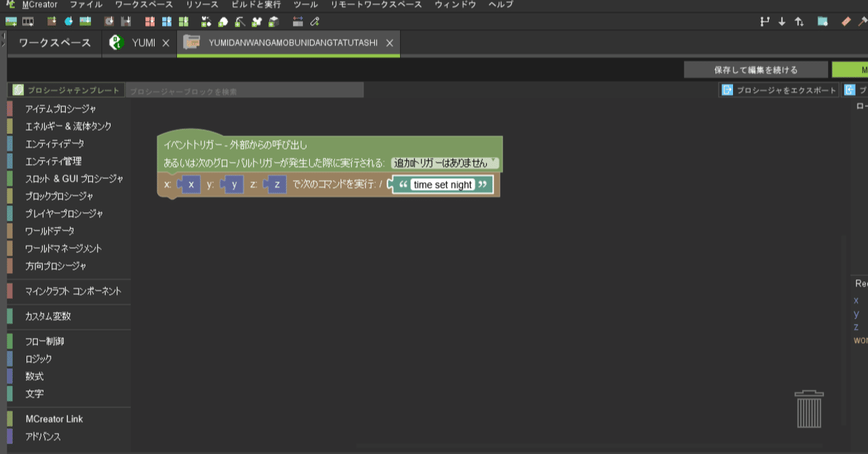Image resolution: width=868 pixels, height=454 pixels.
Task: Click プロシージャをエクスポート button
Action: (x=780, y=89)
